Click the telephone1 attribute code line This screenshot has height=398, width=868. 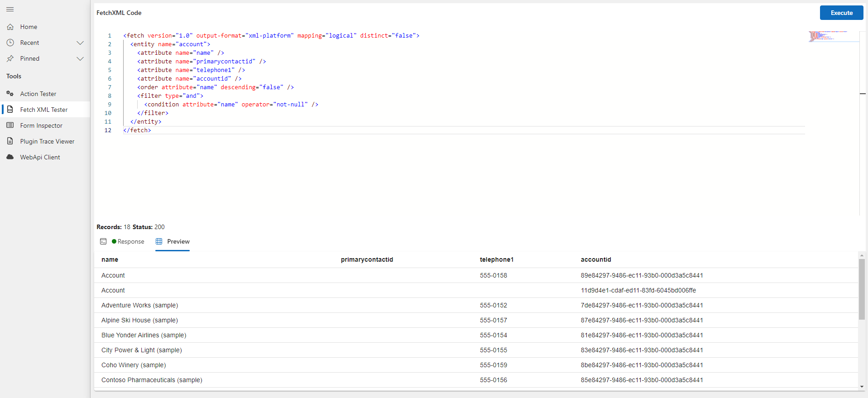tap(191, 70)
